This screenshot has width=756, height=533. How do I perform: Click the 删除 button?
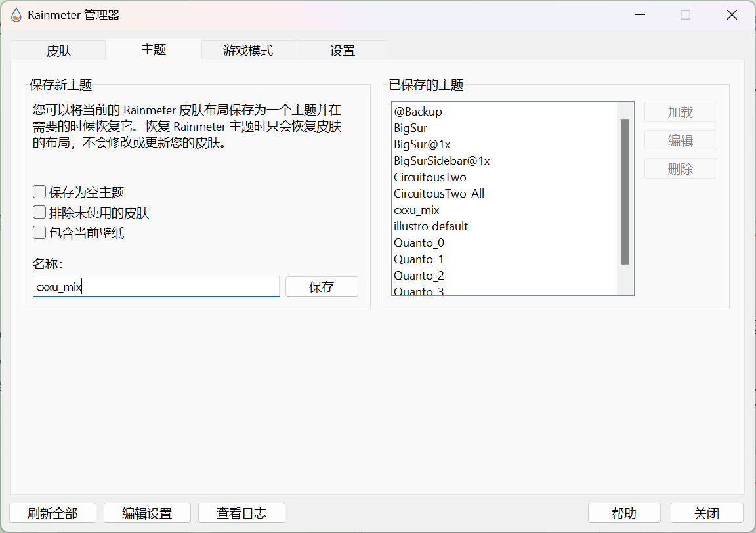(681, 169)
